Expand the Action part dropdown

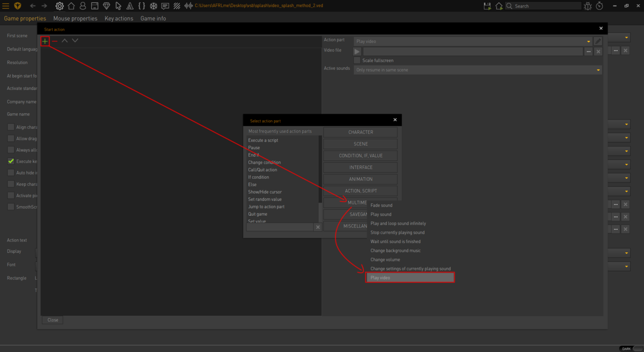tap(589, 41)
